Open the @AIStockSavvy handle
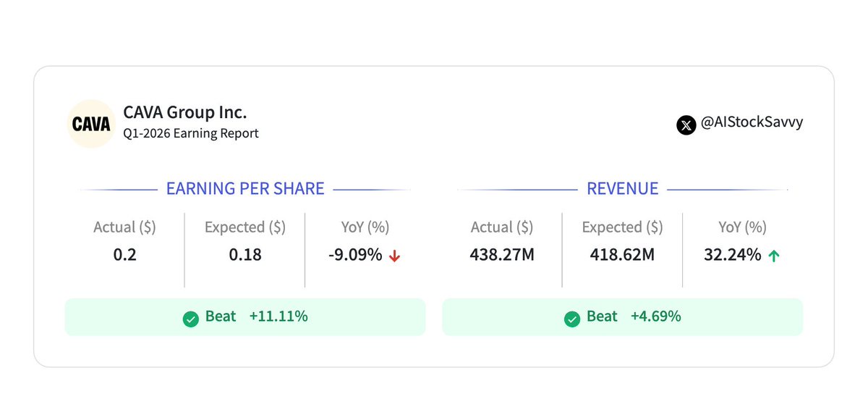Image resolution: width=868 pixels, height=399 pixels. [752, 123]
